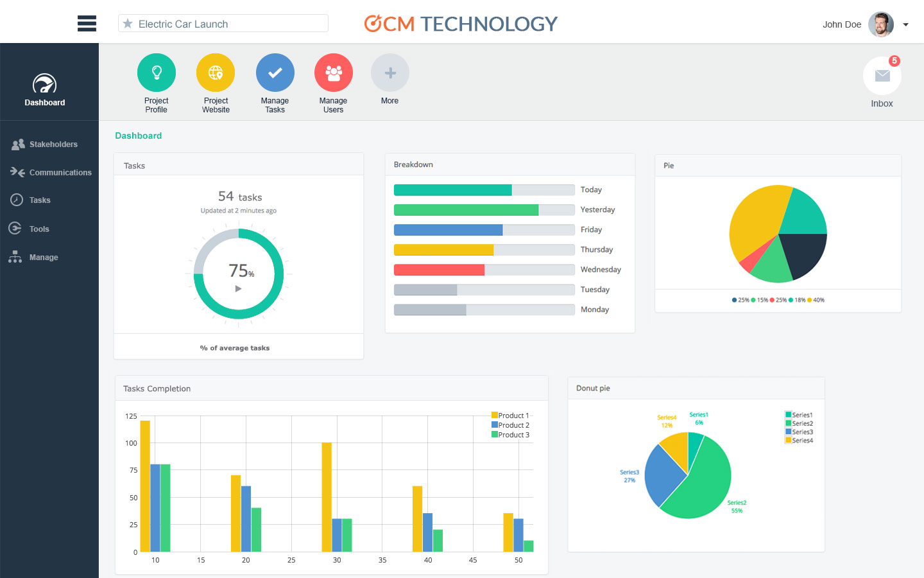
Task: Toggle Series3 in the Donut pie legend
Action: click(799, 432)
